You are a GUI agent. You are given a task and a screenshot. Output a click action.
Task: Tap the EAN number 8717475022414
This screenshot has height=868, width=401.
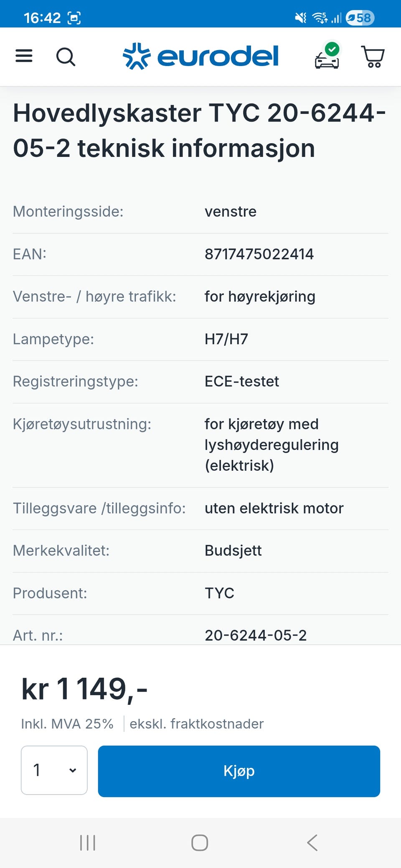coord(259,254)
